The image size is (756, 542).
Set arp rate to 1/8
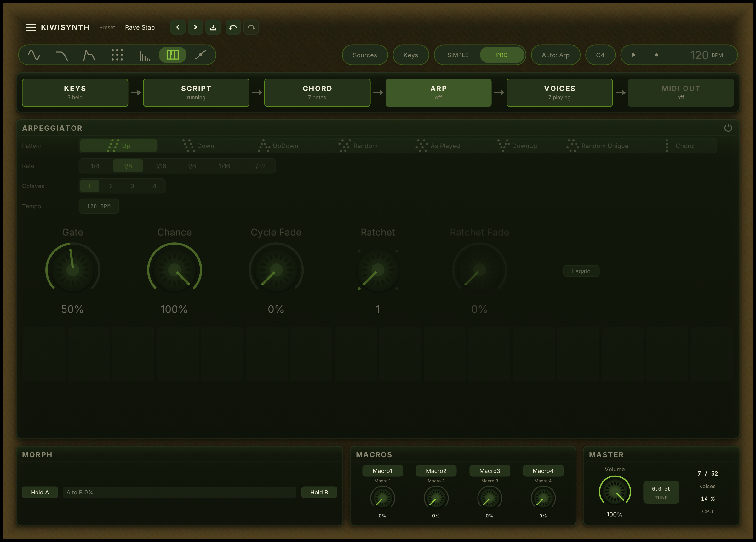(x=128, y=166)
